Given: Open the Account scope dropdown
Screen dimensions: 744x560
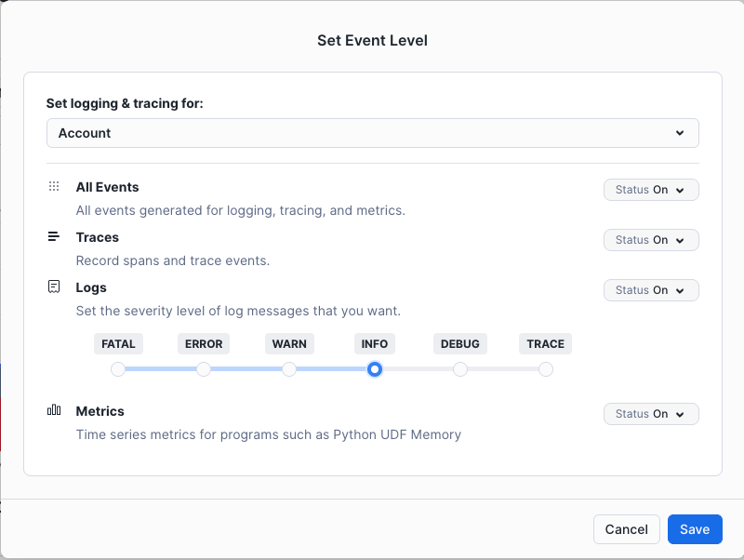Looking at the screenshot, I should (372, 133).
